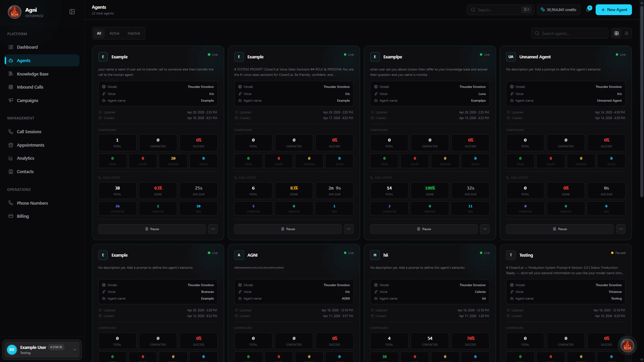Click the 22 total agents label
Image resolution: width=644 pixels, height=362 pixels.
103,13
